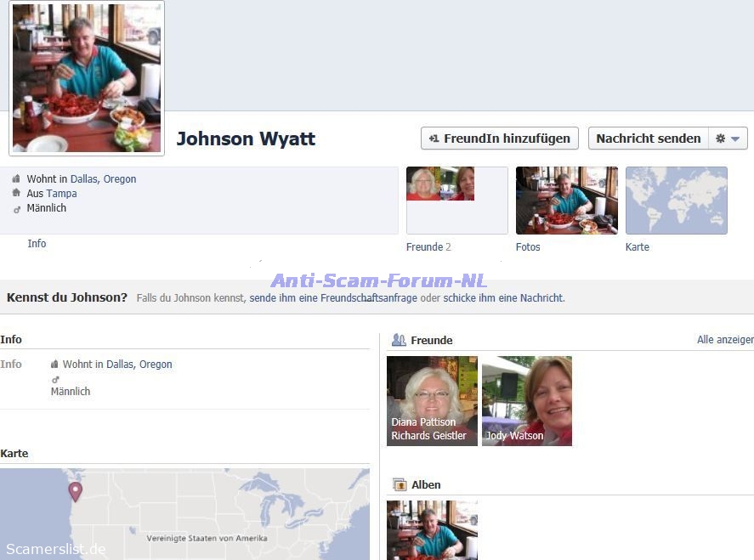Open Diana Pattison Richards Geistler friend photo
The height and width of the screenshot is (560, 754).
[x=432, y=399]
